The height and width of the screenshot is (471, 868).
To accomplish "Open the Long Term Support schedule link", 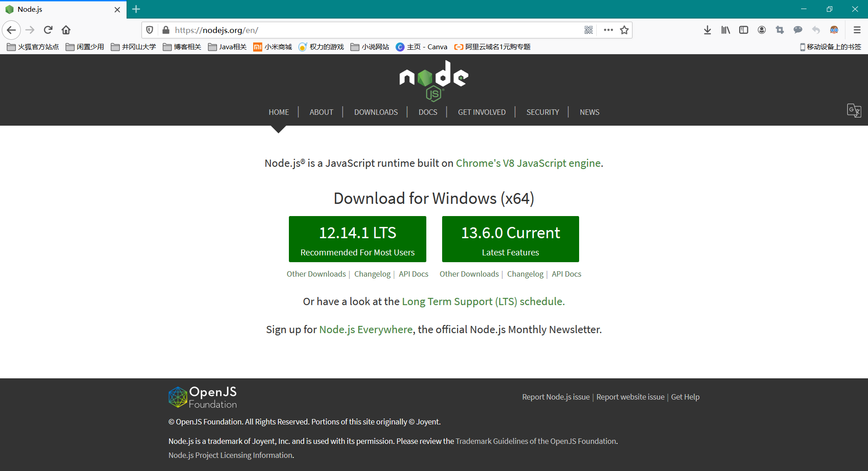I will [483, 301].
